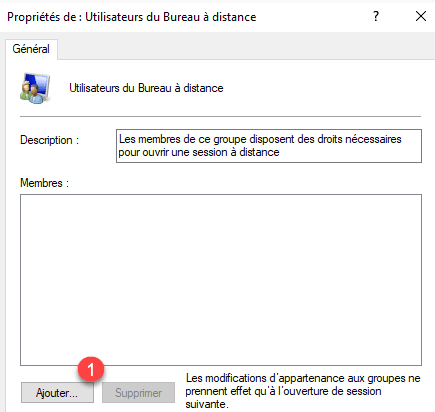Screen dimensions: 435x412
Task: Click the remote desktop users group icon
Action: click(35, 88)
